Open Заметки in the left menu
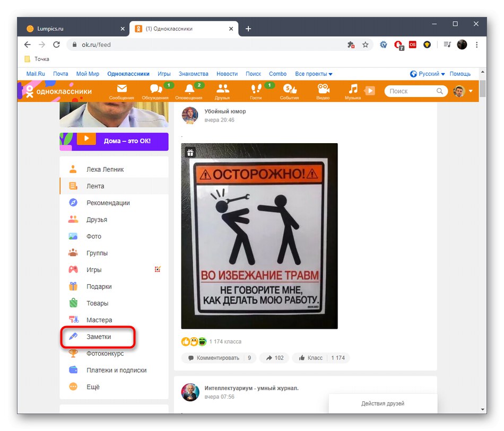 pos(114,337)
